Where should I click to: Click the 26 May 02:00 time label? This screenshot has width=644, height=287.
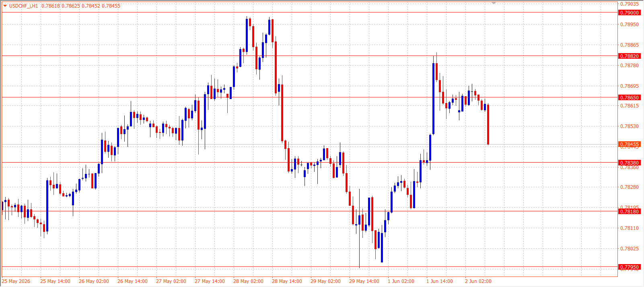click(x=94, y=281)
